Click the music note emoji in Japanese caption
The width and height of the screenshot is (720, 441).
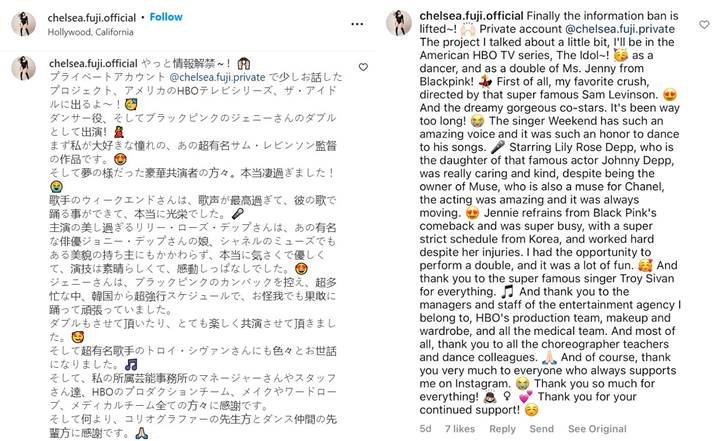pos(131,365)
